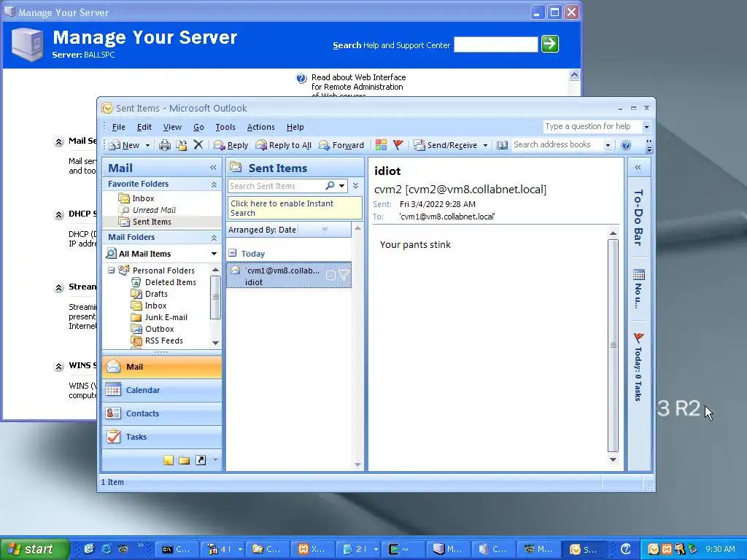This screenshot has width=747, height=560.
Task: Click the Print icon in Outlook toolbar
Action: (165, 145)
